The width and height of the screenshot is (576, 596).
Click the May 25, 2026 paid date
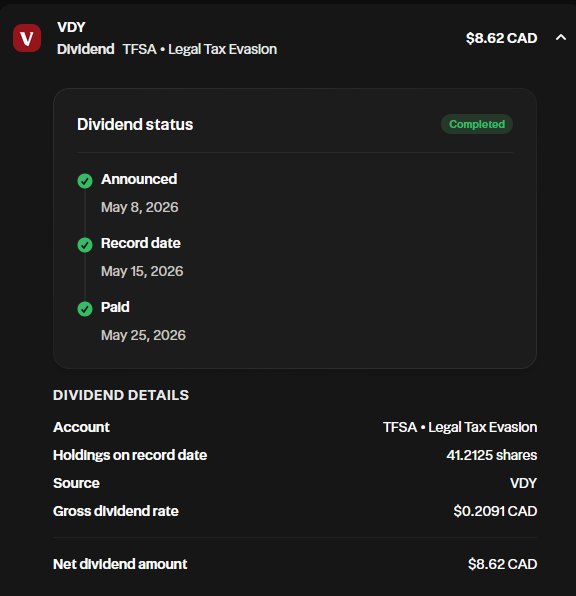[x=143, y=335]
